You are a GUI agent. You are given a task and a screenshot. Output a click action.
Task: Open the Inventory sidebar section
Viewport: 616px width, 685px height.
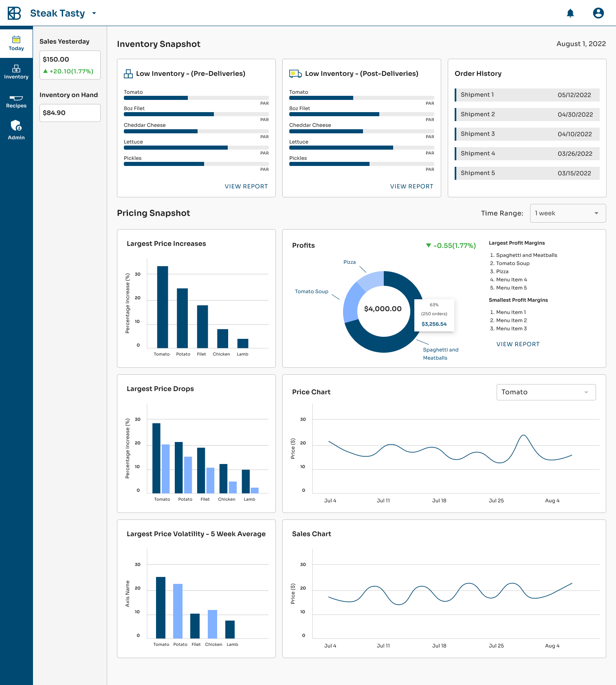(x=16, y=72)
